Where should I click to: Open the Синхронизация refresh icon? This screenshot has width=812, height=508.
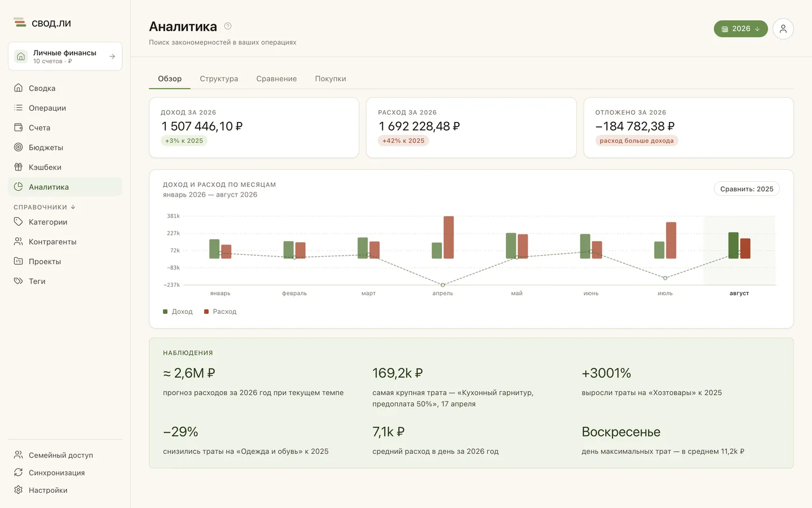tap(18, 472)
